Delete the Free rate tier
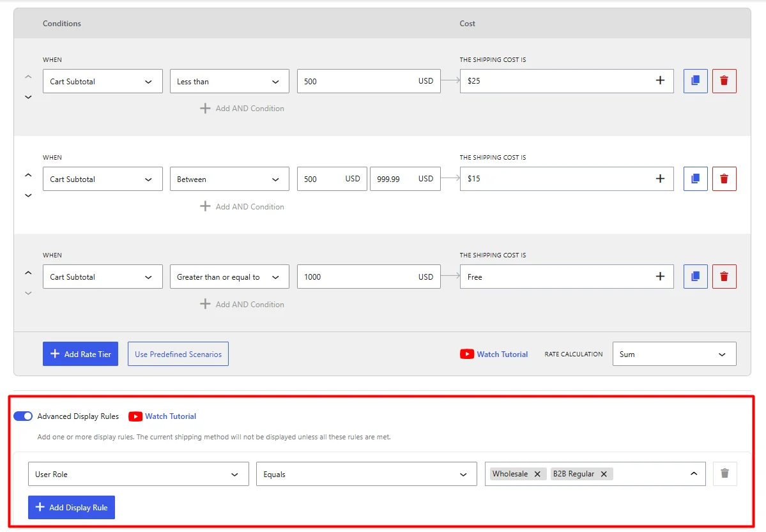 point(724,277)
